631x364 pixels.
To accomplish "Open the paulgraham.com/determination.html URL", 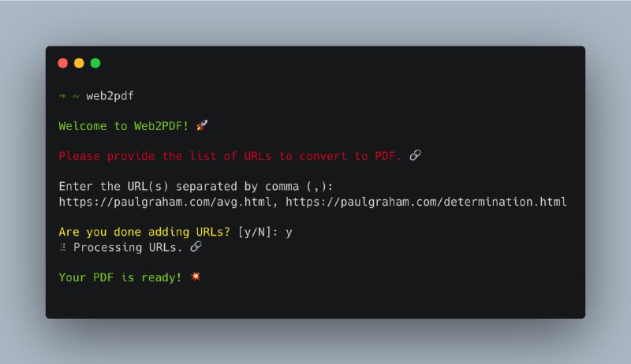I will click(x=426, y=202).
